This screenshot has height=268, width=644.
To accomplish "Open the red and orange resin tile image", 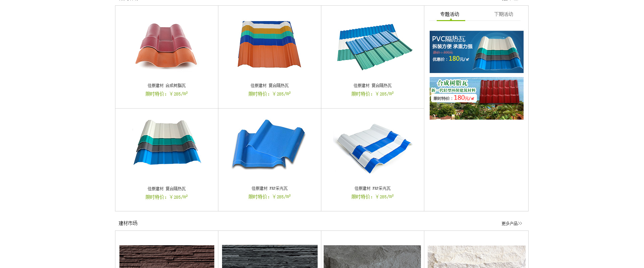I will pos(166,46).
